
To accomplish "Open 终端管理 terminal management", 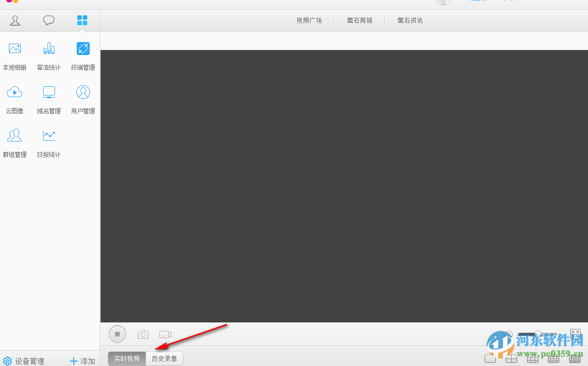I will (83, 56).
